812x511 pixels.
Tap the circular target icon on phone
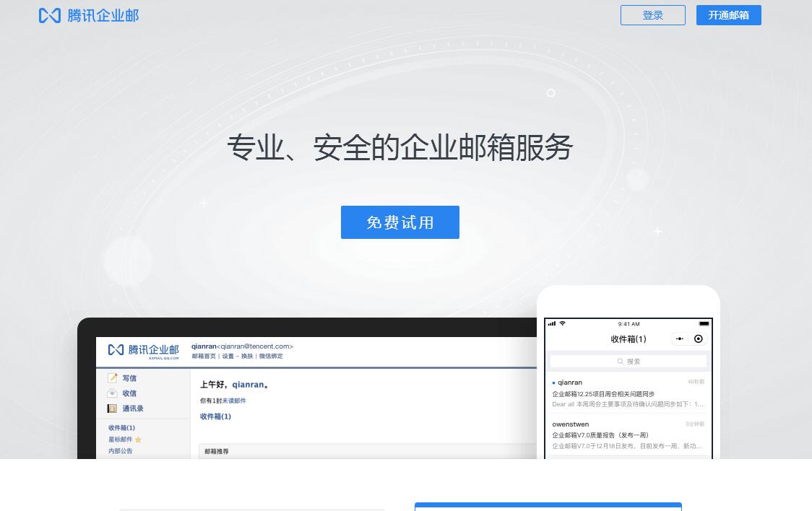[698, 339]
